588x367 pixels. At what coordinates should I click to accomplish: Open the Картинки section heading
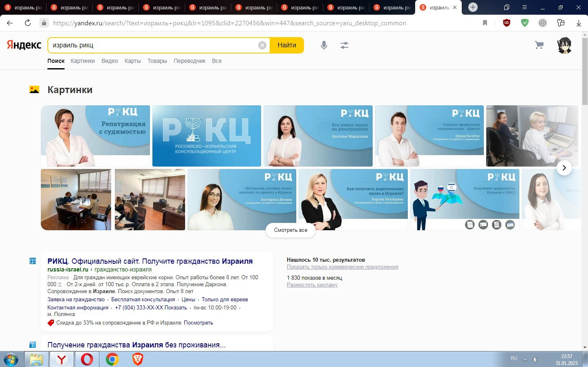[70, 90]
